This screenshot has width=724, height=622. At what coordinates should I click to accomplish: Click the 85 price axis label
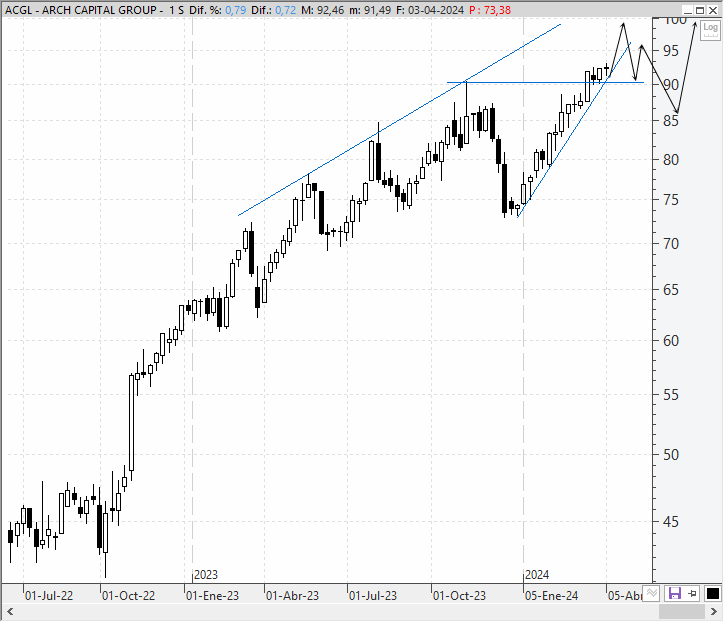click(x=671, y=121)
